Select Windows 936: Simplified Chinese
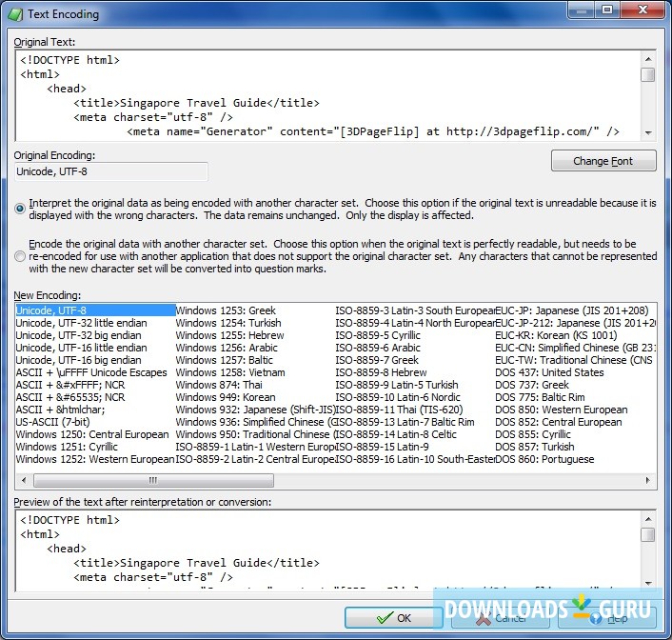 point(255,422)
